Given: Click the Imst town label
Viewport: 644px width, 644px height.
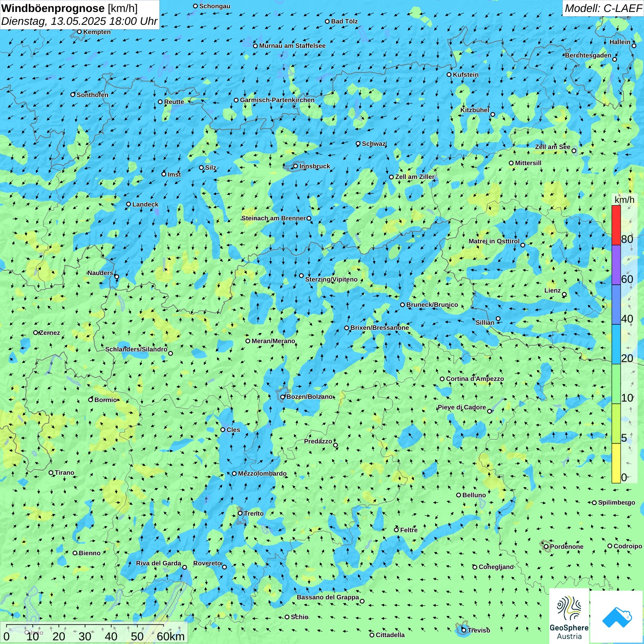Looking at the screenshot, I should coord(174,174).
